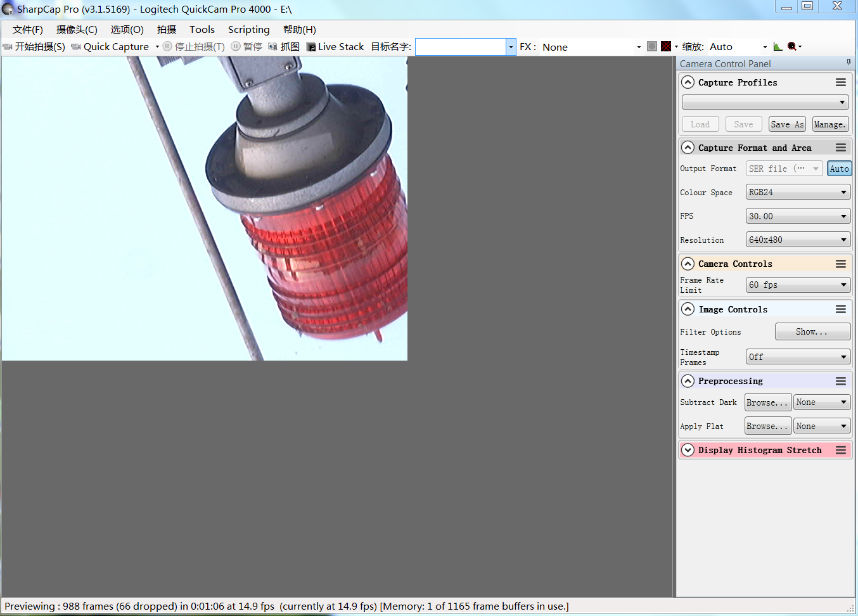
Task: Start capture with 开始拍摄(S) button
Action: [34, 47]
